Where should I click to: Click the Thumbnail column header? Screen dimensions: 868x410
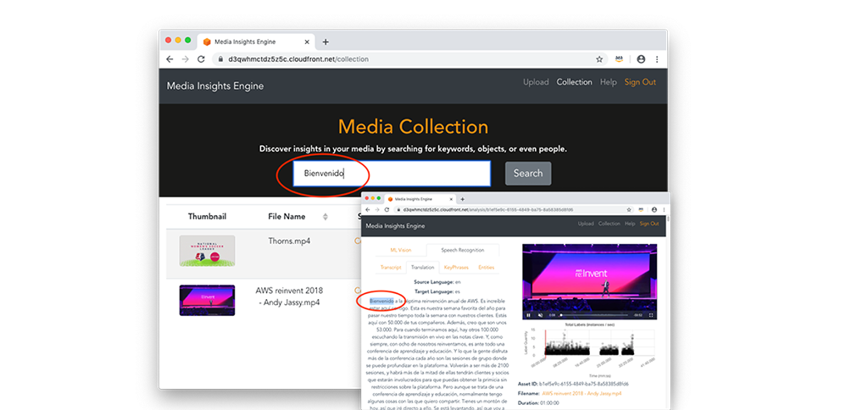[207, 216]
